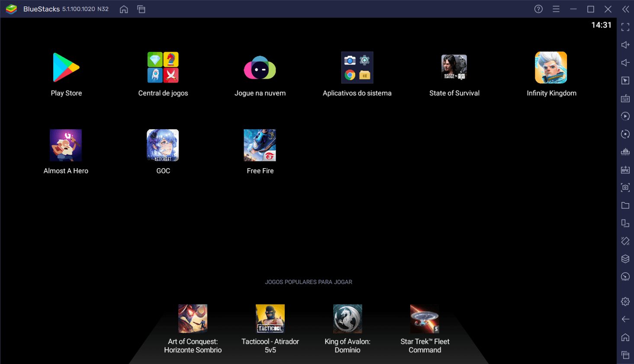The width and height of the screenshot is (634, 364).
Task: Launch the GOC app
Action: [x=163, y=145]
